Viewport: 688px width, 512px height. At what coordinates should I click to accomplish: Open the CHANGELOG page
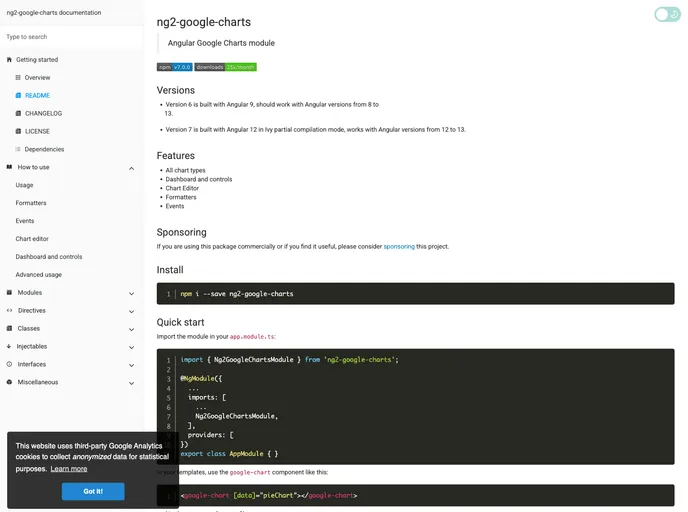point(43,114)
